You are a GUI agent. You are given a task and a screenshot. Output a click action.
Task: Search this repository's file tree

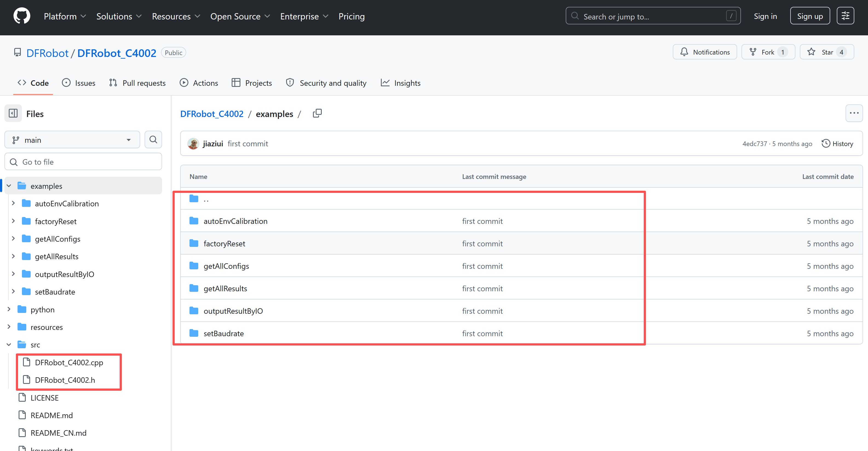[153, 139]
